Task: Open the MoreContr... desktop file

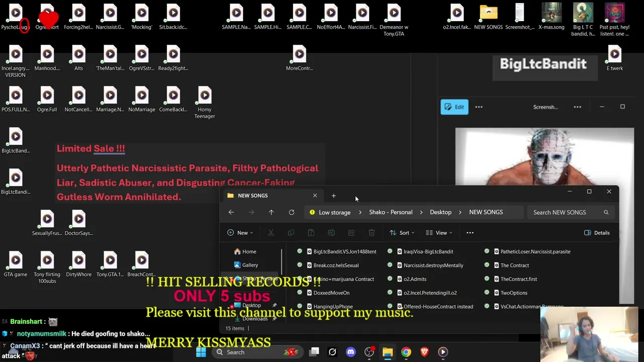Action: pyautogui.click(x=299, y=58)
